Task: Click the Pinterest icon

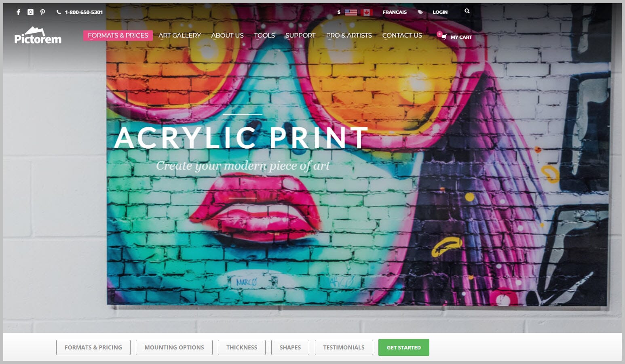Action: [42, 12]
